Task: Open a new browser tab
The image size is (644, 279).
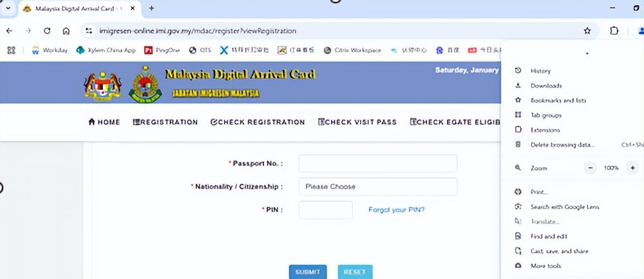Action: tap(151, 8)
